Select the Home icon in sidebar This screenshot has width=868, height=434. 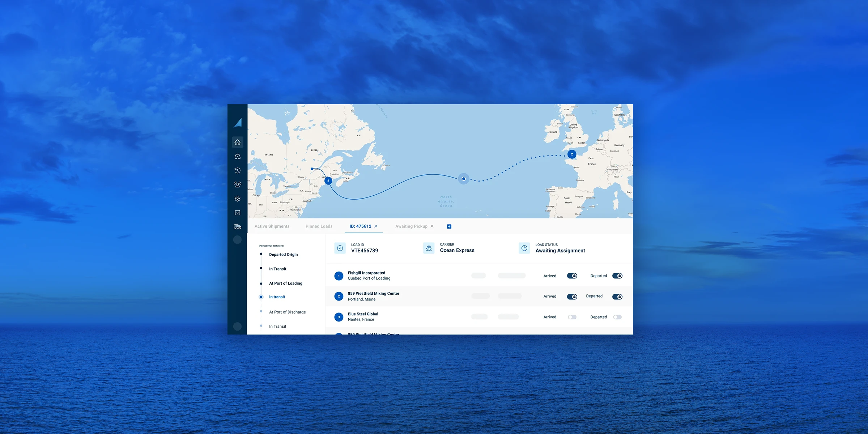pyautogui.click(x=237, y=142)
